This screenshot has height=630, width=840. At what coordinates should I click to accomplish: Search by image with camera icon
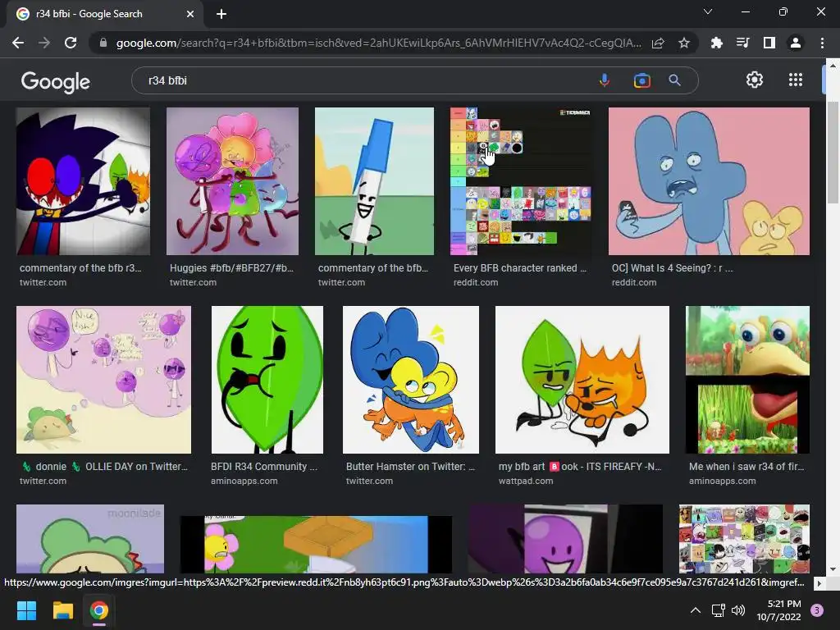tap(641, 80)
